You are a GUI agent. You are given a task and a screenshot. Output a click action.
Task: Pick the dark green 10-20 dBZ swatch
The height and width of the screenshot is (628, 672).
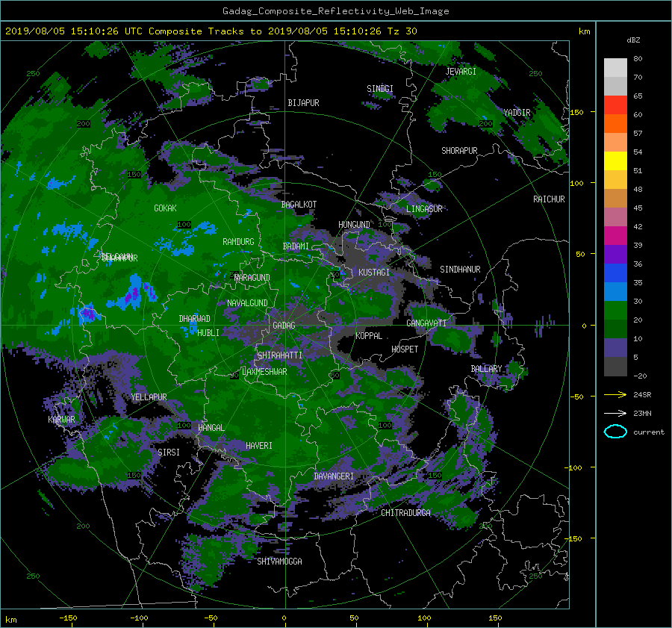click(x=615, y=329)
